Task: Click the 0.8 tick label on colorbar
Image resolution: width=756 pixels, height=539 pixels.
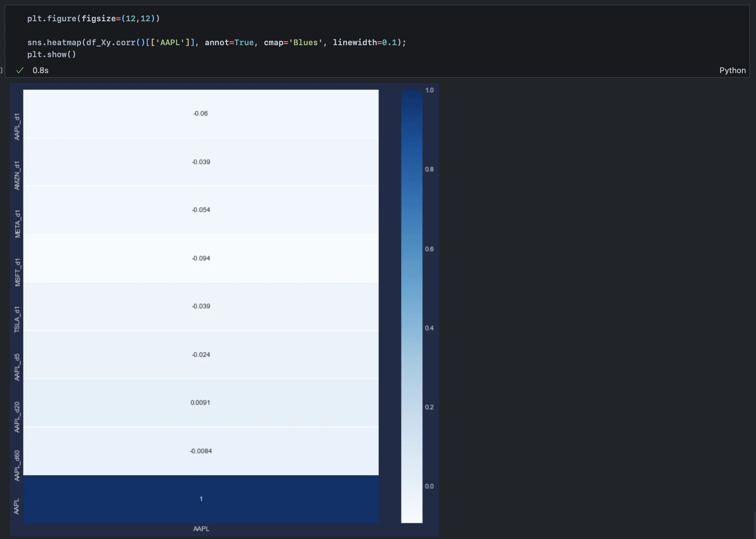Action: (429, 169)
